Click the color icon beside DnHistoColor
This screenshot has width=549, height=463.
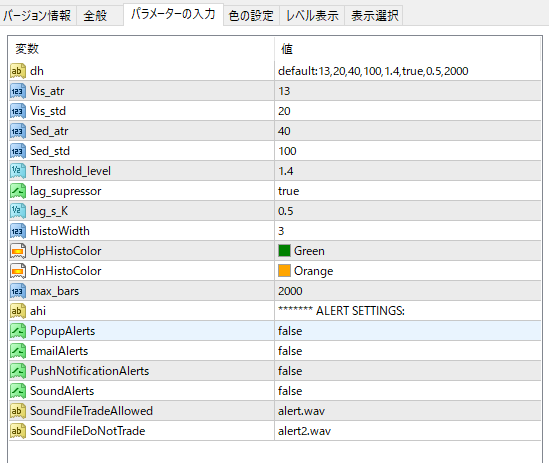(x=18, y=271)
